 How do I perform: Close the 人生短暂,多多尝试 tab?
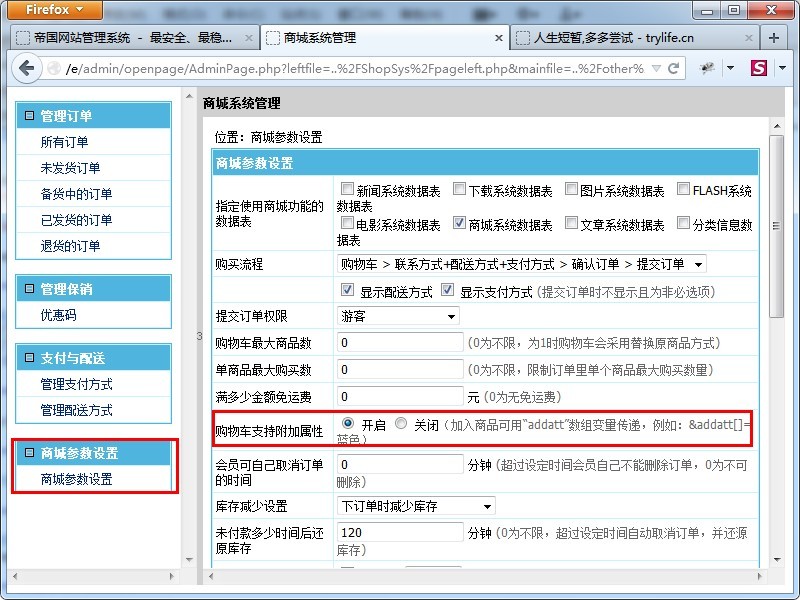(x=748, y=38)
